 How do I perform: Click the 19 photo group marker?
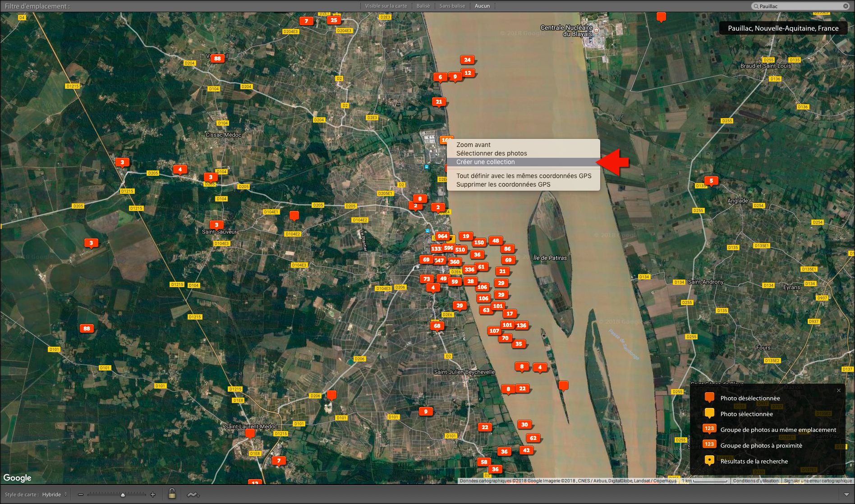point(466,236)
